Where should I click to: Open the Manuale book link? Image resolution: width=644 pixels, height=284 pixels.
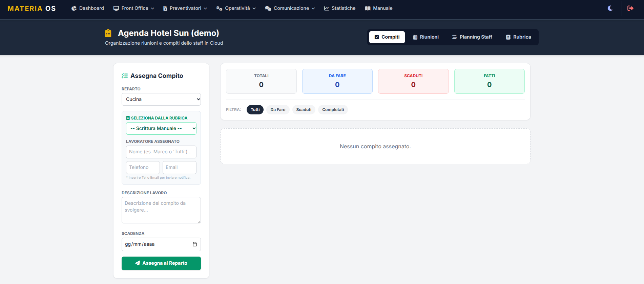379,8
